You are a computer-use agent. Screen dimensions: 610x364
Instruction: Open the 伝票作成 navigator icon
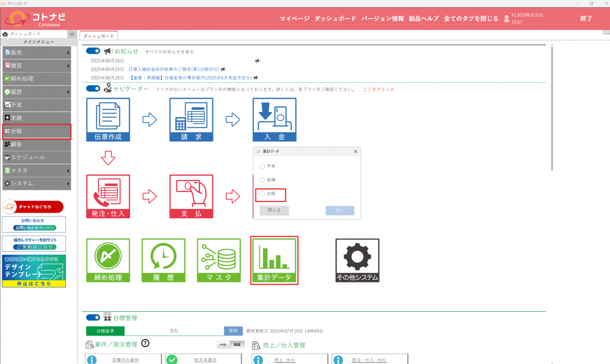click(108, 120)
